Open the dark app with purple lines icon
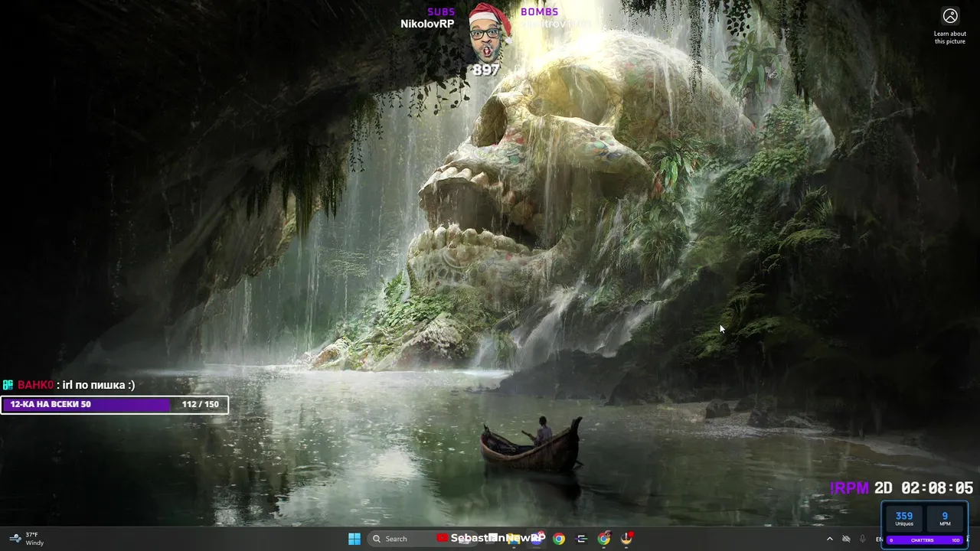The height and width of the screenshot is (551, 980). [x=582, y=539]
